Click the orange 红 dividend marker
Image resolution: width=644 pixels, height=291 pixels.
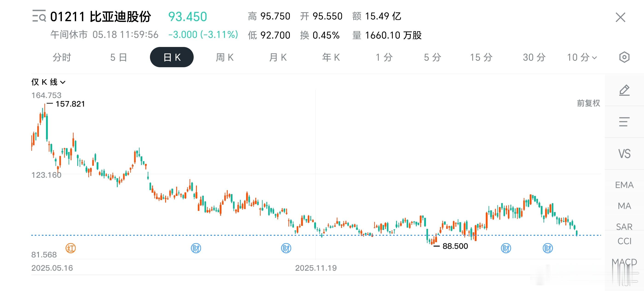tap(71, 248)
